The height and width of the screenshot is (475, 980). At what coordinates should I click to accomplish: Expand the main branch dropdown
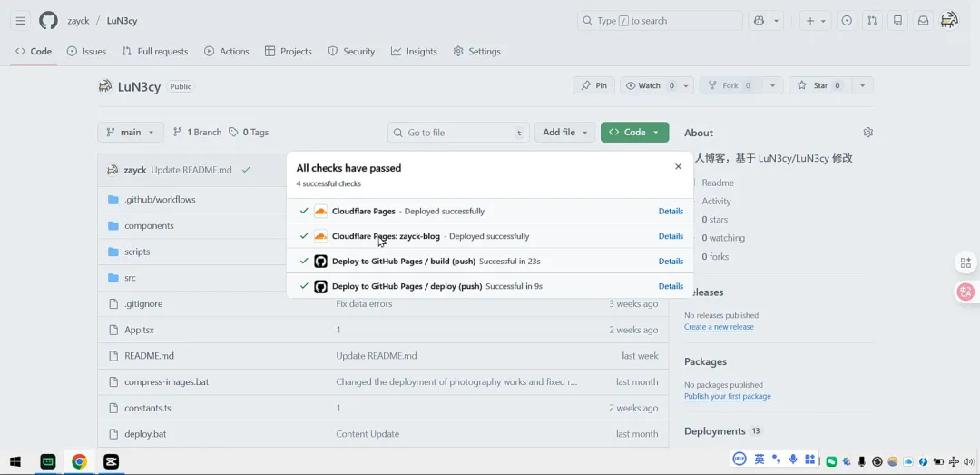(x=131, y=133)
